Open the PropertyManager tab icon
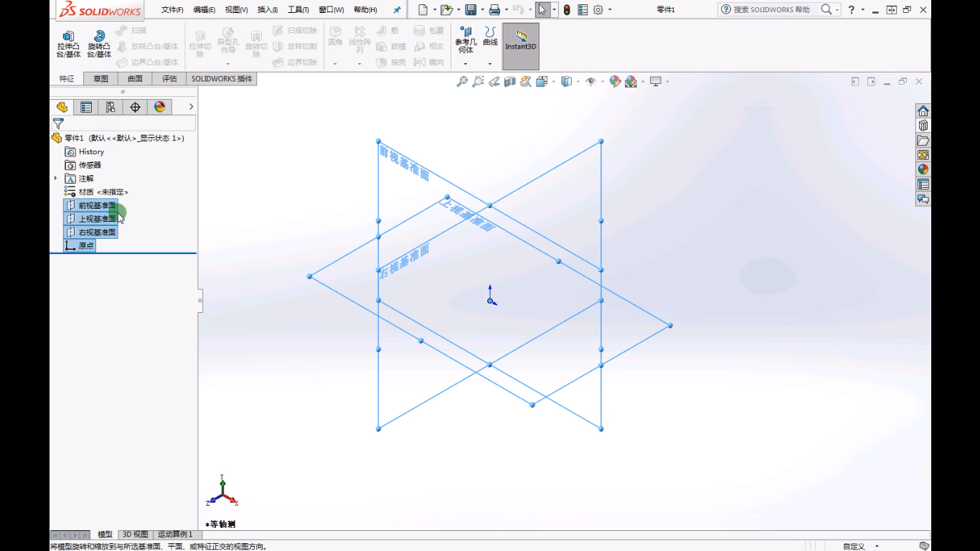 point(86,107)
